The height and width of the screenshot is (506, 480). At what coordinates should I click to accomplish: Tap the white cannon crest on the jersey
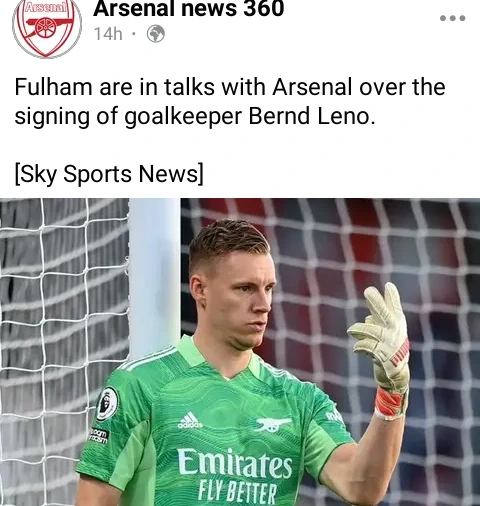[274, 424]
